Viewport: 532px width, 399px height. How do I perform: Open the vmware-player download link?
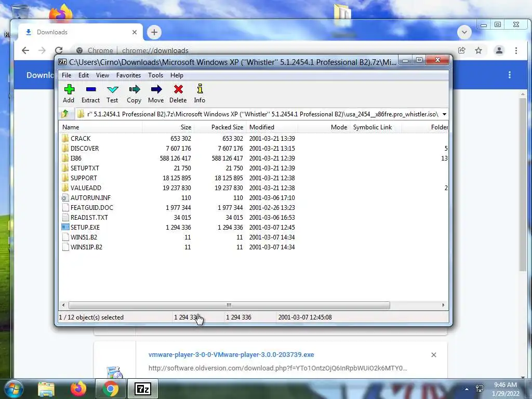(x=231, y=354)
